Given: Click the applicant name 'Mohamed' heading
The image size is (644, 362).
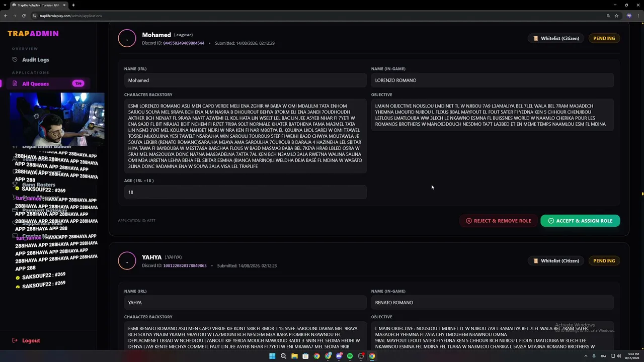Looking at the screenshot, I should tap(156, 35).
